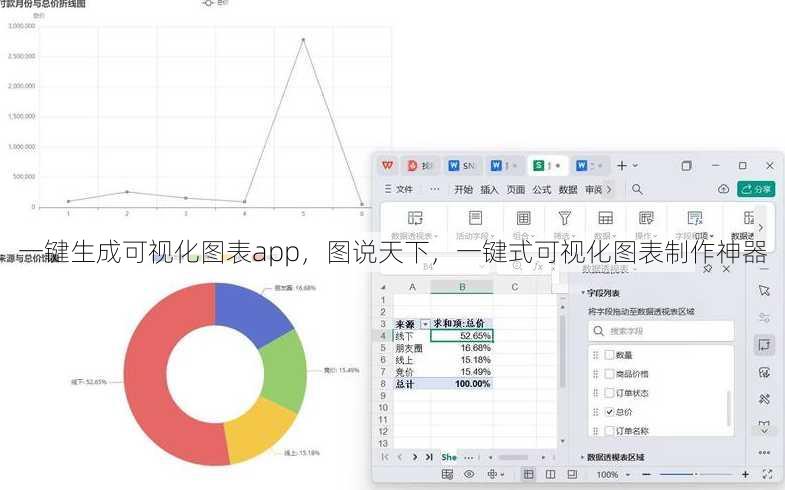Click the sidebar three-dot more icon
Image resolution: width=785 pixels, height=490 pixels.
coord(764,452)
